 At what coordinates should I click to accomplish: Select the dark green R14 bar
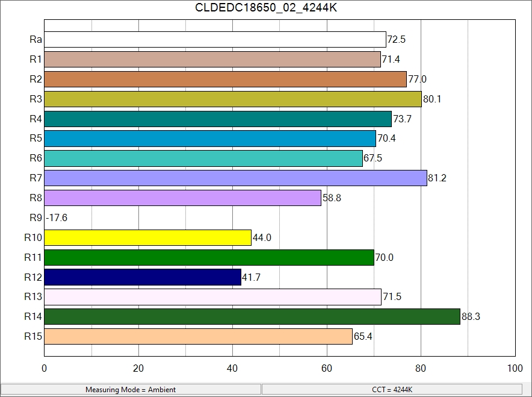tap(252, 317)
